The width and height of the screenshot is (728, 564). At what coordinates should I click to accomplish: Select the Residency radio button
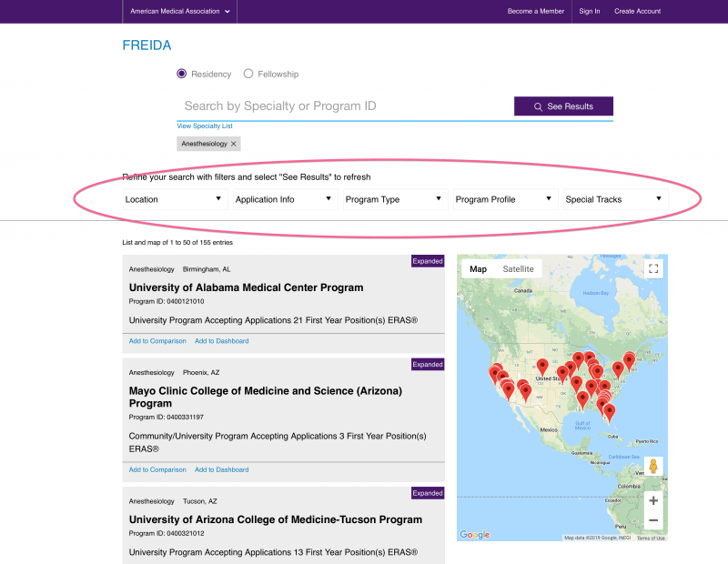(x=181, y=74)
